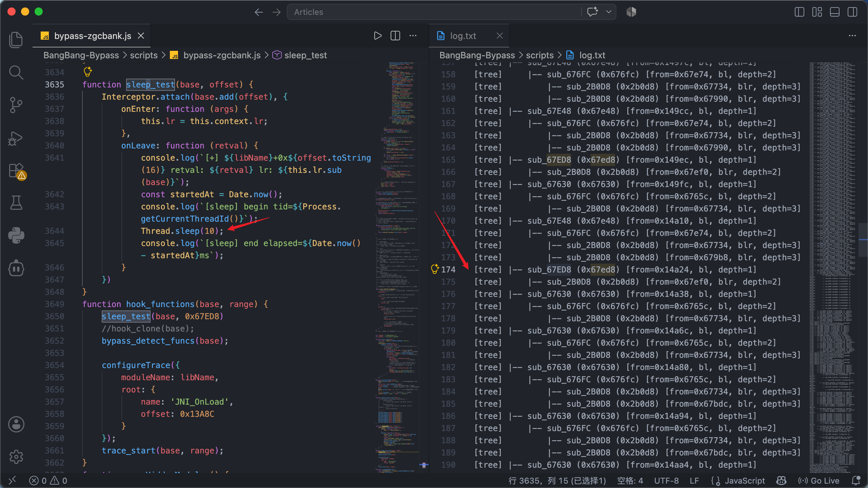Viewport: 868px width, 488px height.
Task: Show the errors and warnings count
Action: [x=48, y=481]
